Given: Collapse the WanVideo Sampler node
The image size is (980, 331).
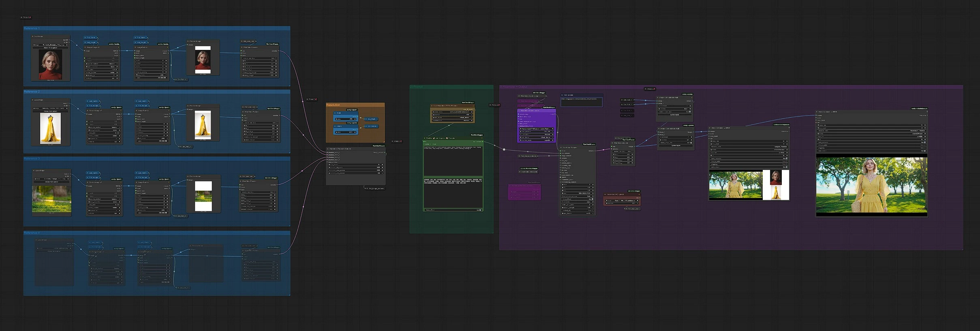Looking at the screenshot, I should tap(561, 148).
